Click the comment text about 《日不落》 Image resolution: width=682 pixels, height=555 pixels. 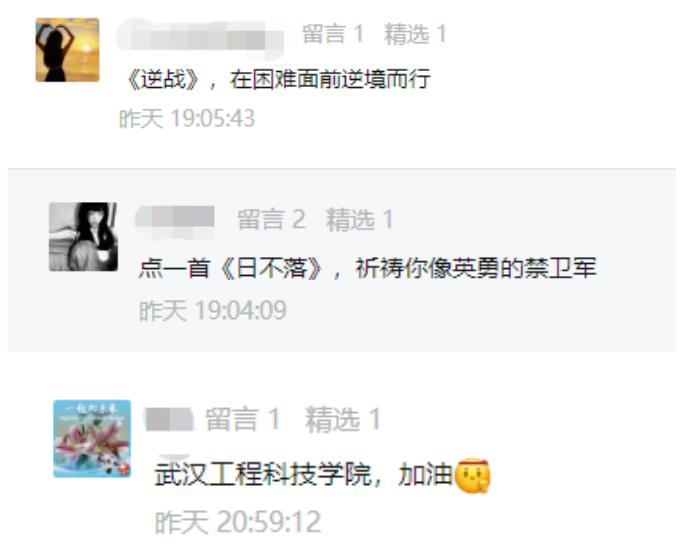368,267
